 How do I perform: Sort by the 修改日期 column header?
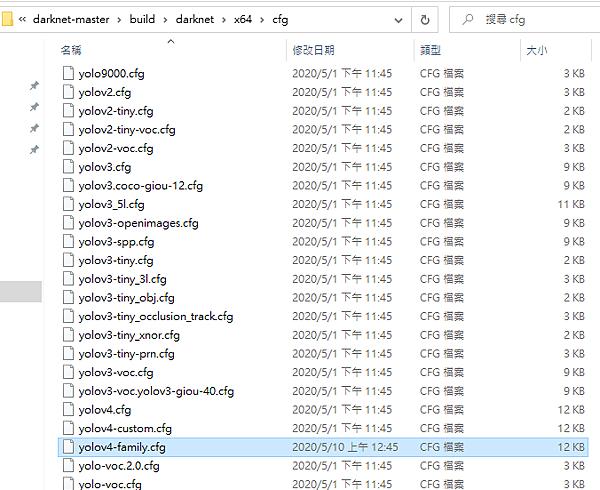(313, 50)
